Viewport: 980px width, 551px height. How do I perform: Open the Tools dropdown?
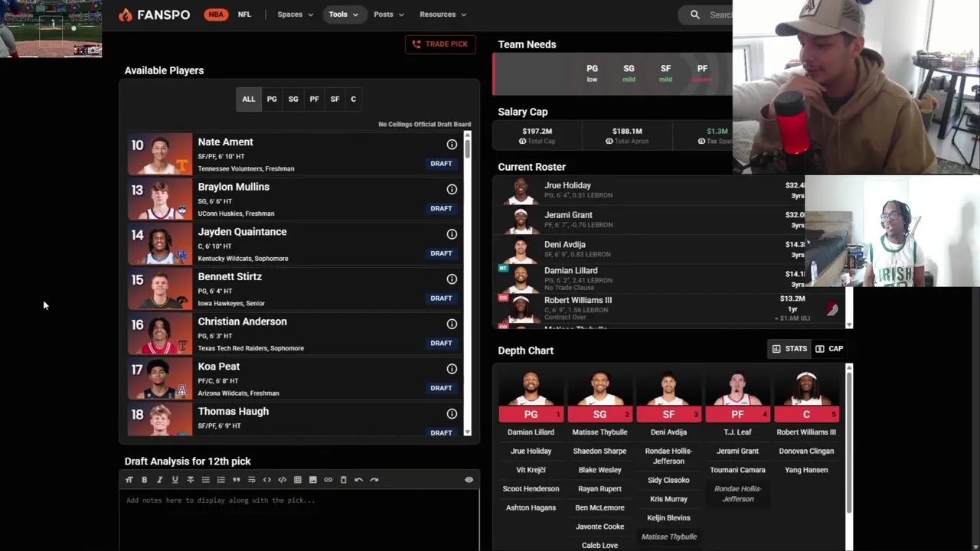pos(344,15)
